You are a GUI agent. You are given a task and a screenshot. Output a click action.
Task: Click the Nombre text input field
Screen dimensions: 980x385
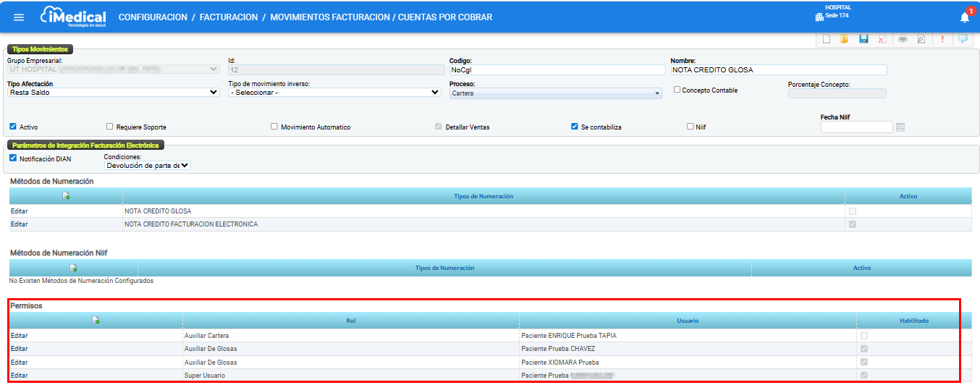(x=778, y=70)
